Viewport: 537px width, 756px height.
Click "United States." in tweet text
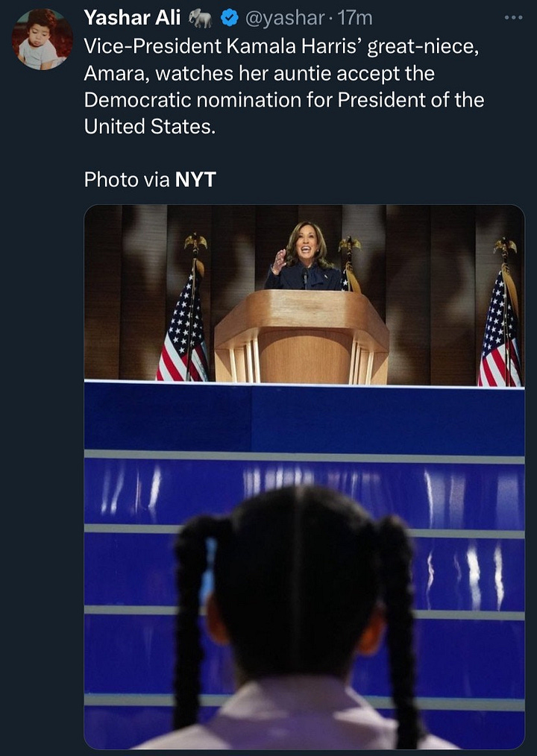click(x=150, y=127)
